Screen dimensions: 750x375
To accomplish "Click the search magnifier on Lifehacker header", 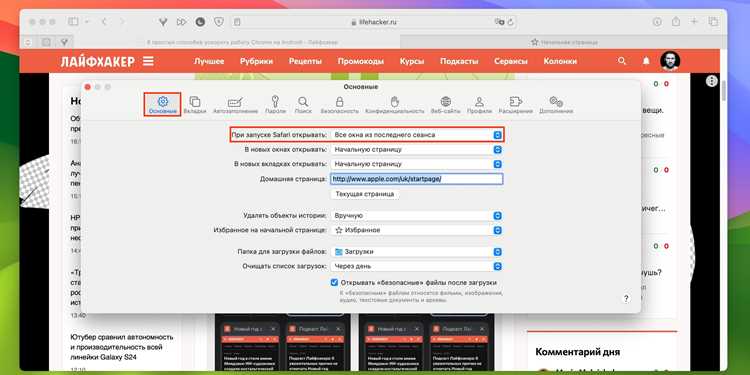I will click(x=622, y=61).
